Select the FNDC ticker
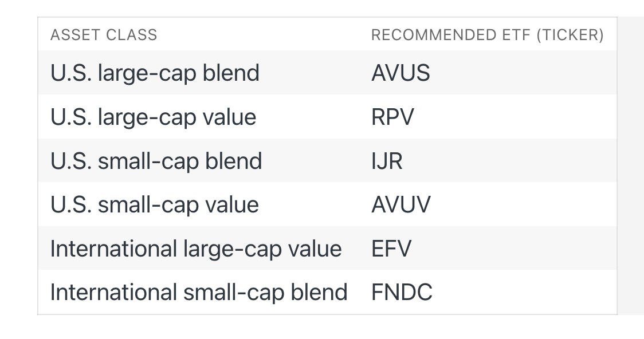 (402, 292)
